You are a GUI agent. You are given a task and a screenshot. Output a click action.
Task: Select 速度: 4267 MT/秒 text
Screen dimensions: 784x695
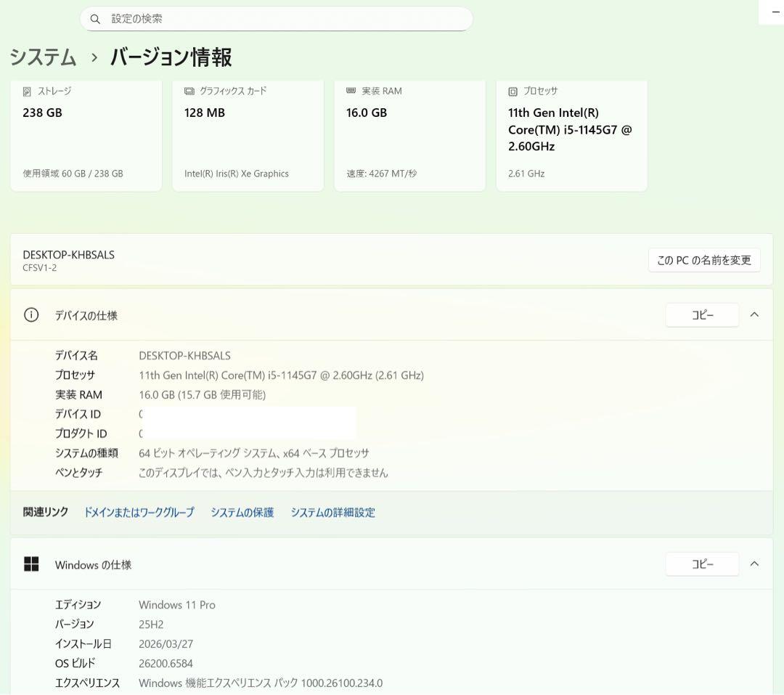[382, 174]
